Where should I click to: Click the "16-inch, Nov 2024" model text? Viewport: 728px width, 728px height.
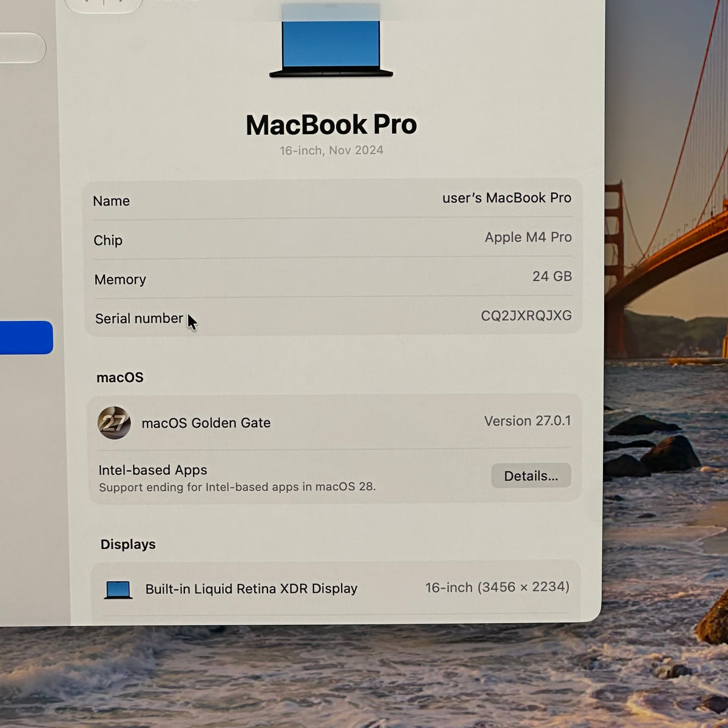[331, 150]
